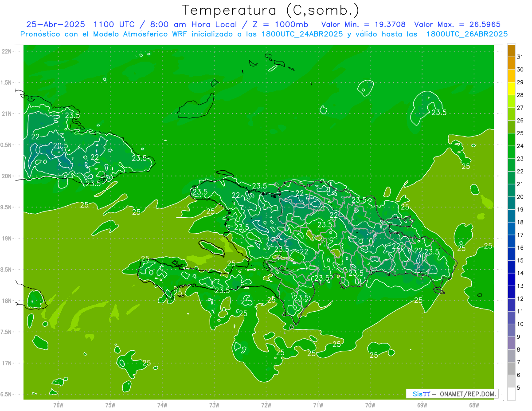Pick the white swatch below legend value 5

coord(511,394)
